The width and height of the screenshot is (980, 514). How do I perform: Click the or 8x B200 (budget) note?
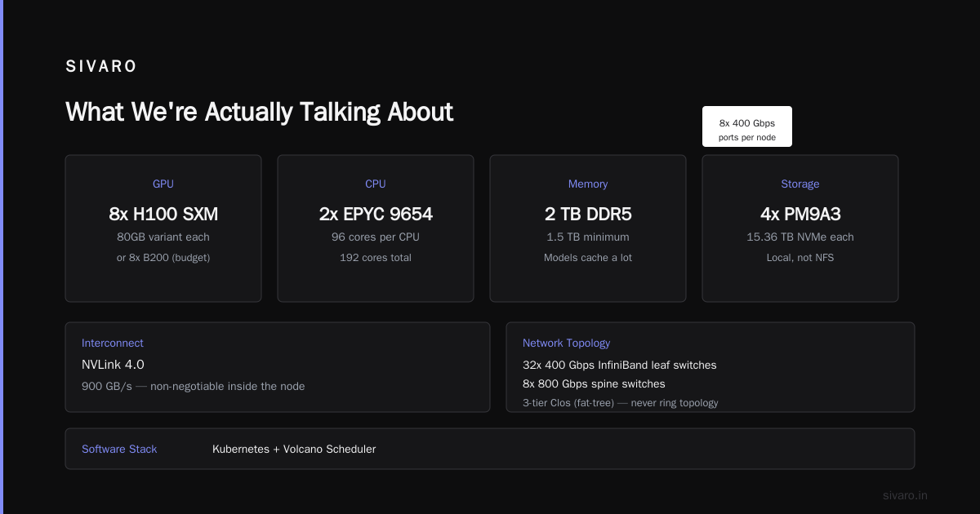pyautogui.click(x=163, y=258)
